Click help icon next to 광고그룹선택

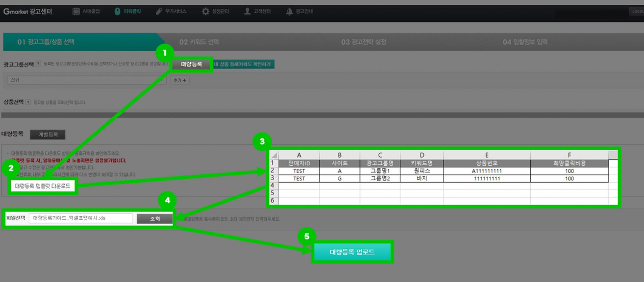(39, 64)
